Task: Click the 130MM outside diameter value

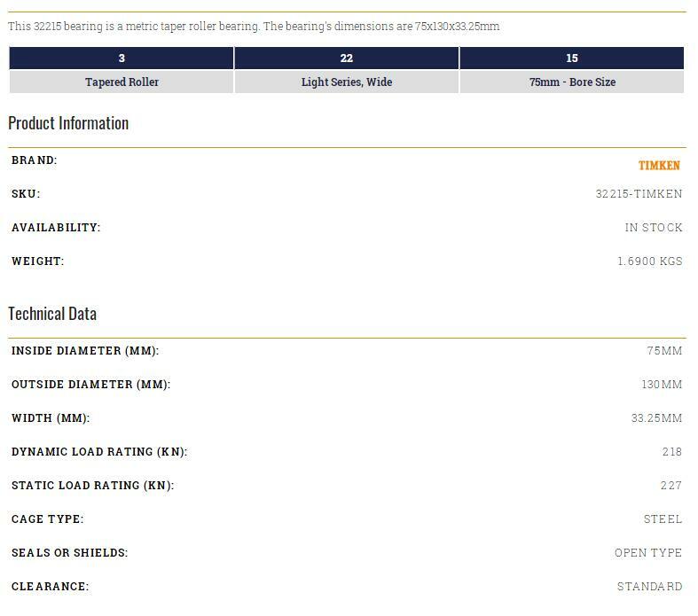Action: point(662,385)
